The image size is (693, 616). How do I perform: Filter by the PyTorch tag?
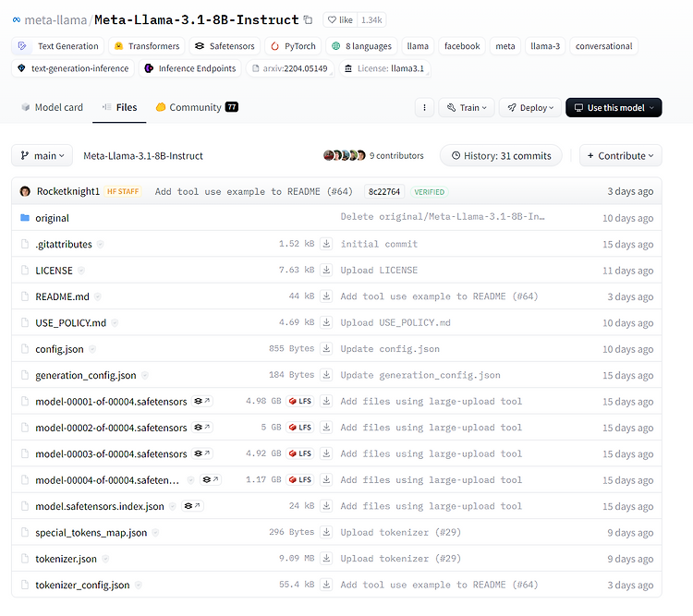[294, 46]
